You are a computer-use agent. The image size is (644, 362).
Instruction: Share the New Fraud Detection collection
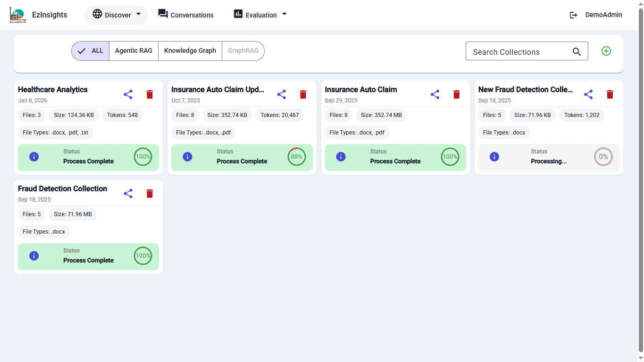pyautogui.click(x=588, y=94)
